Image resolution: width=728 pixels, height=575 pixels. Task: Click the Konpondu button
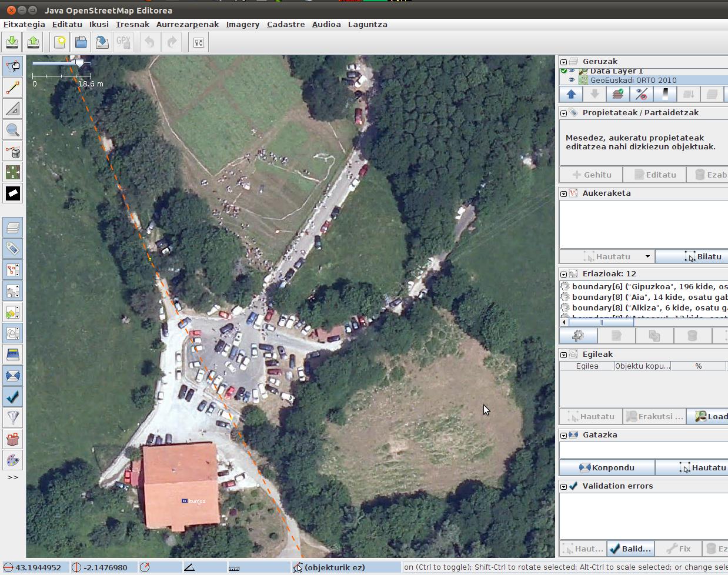[606, 468]
